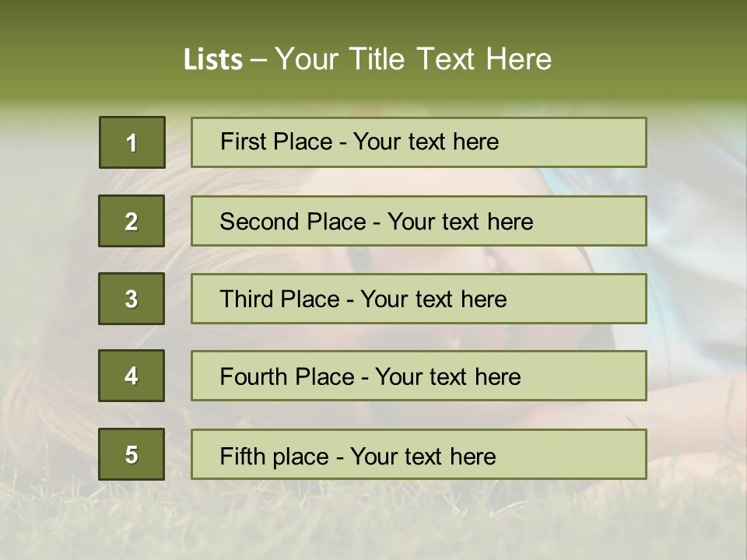Click "Your text here" in the Fifth place row
The height and width of the screenshot is (560, 747).
423,456
